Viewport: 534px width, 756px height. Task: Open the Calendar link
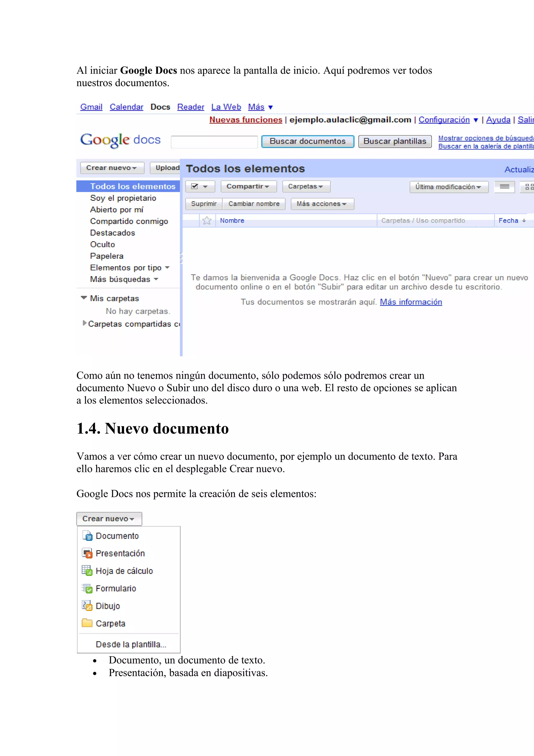click(x=127, y=107)
